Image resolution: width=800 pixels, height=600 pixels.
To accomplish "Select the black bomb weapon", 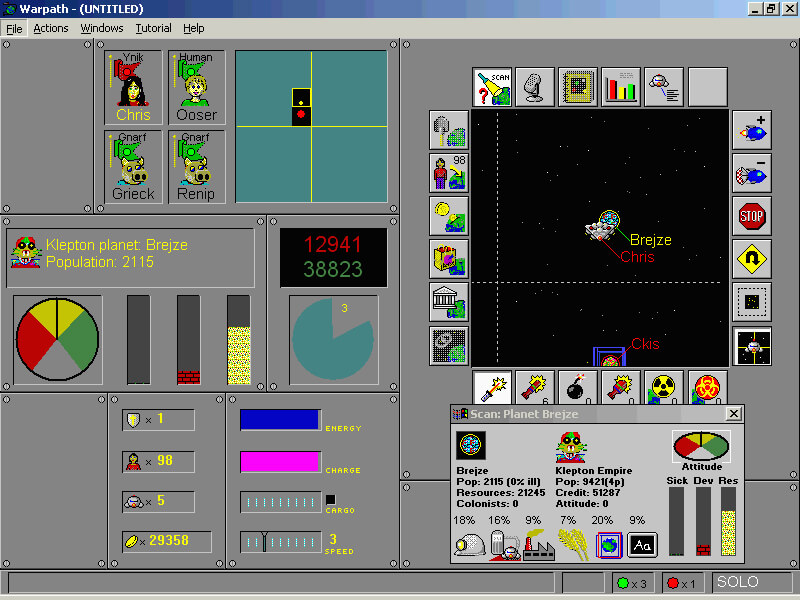I will pyautogui.click(x=578, y=387).
